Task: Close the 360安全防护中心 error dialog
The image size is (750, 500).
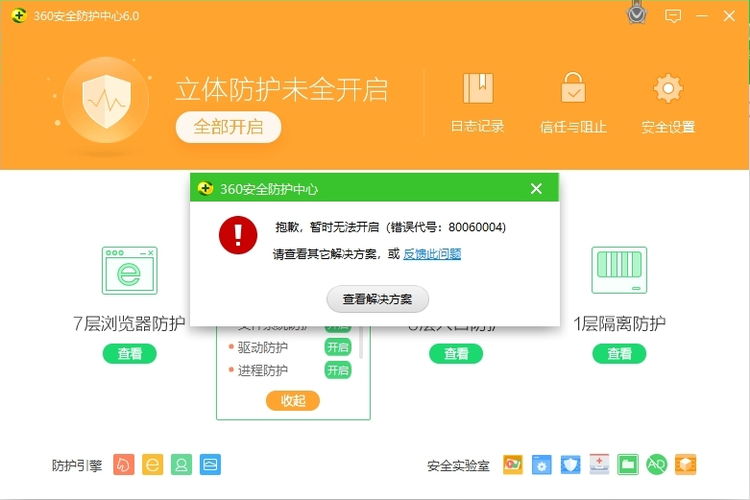Action: [x=536, y=189]
